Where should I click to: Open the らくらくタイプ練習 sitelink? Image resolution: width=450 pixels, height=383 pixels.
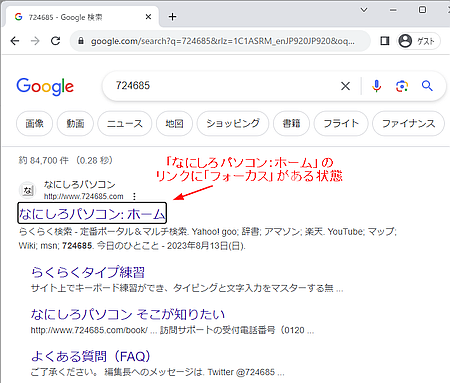click(88, 272)
